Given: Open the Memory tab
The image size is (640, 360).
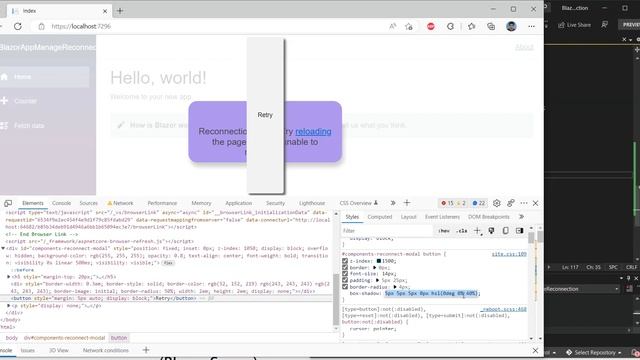Looking at the screenshot, I should (201, 203).
